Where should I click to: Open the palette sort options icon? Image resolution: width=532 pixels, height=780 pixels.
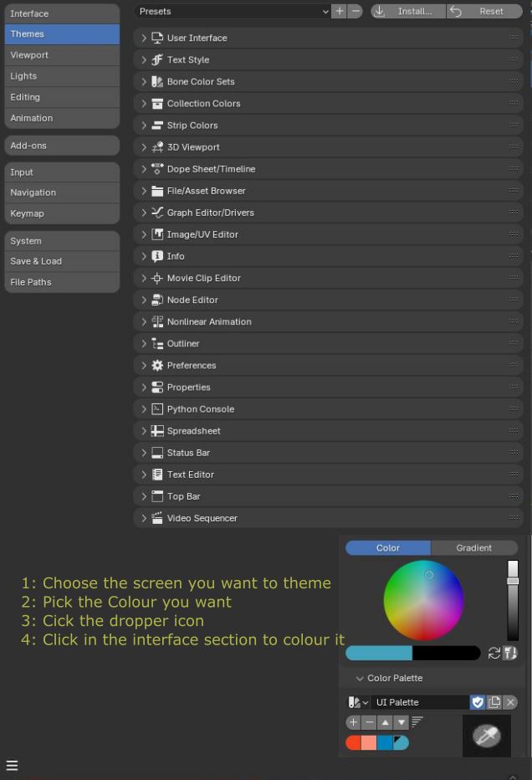point(417,721)
